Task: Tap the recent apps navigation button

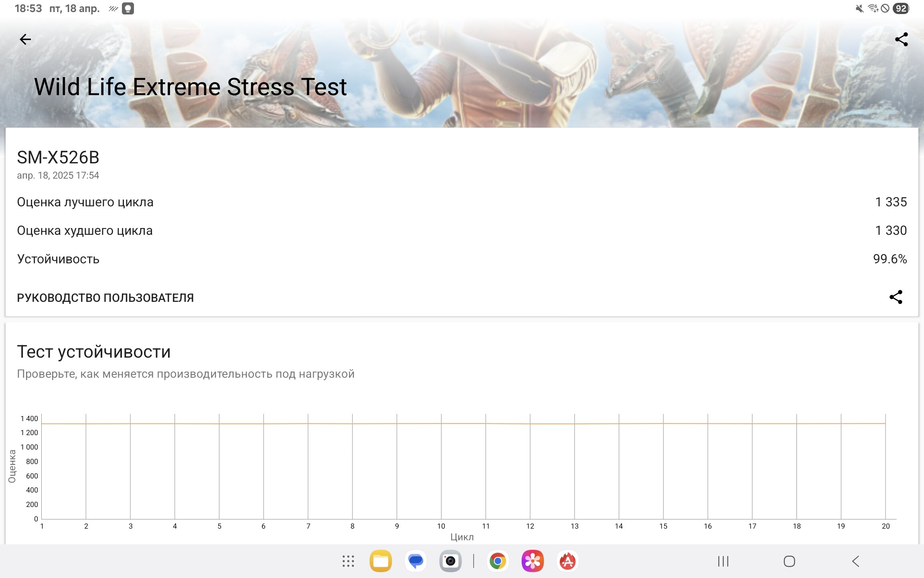Action: click(723, 561)
